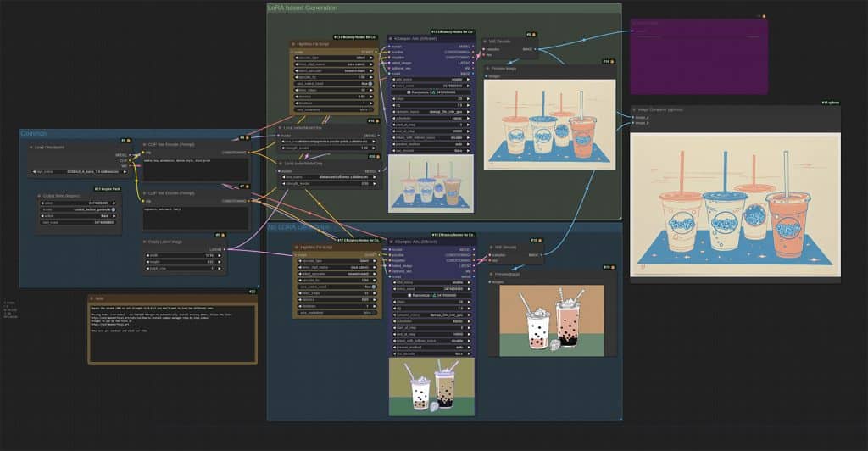Collapse the second Load LoRA node

point(280,164)
